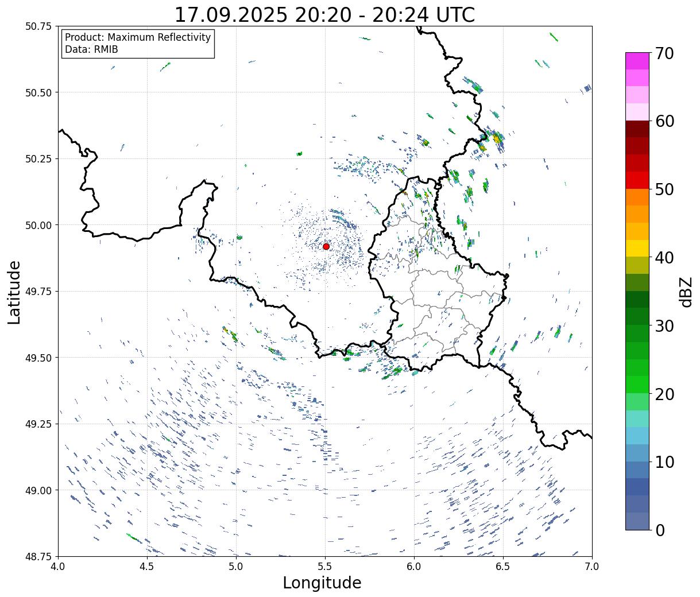Click the colorbar tick label 60
This screenshot has width=700, height=597.
pos(664,121)
